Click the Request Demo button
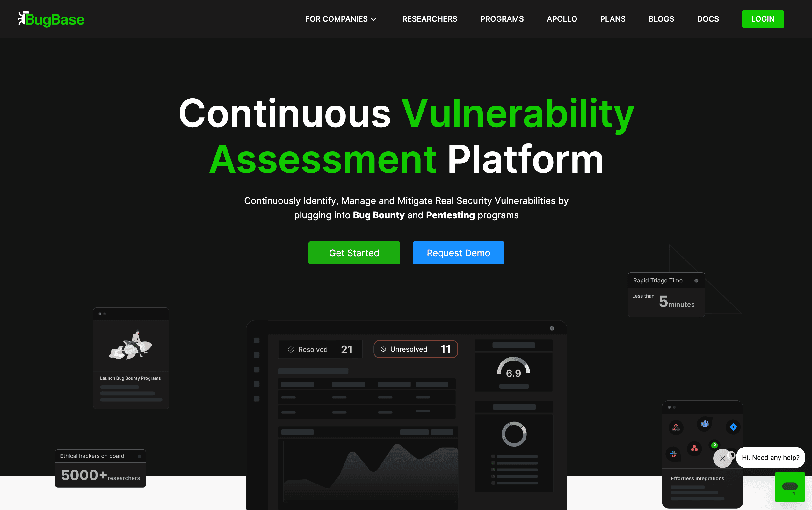Screen dimensions: 812x510 click(x=458, y=253)
